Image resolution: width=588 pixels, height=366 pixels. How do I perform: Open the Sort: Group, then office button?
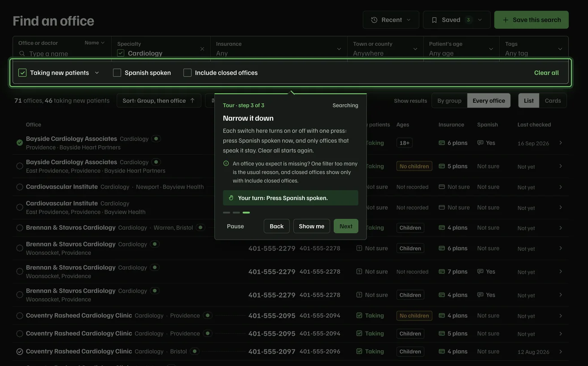[x=159, y=100]
